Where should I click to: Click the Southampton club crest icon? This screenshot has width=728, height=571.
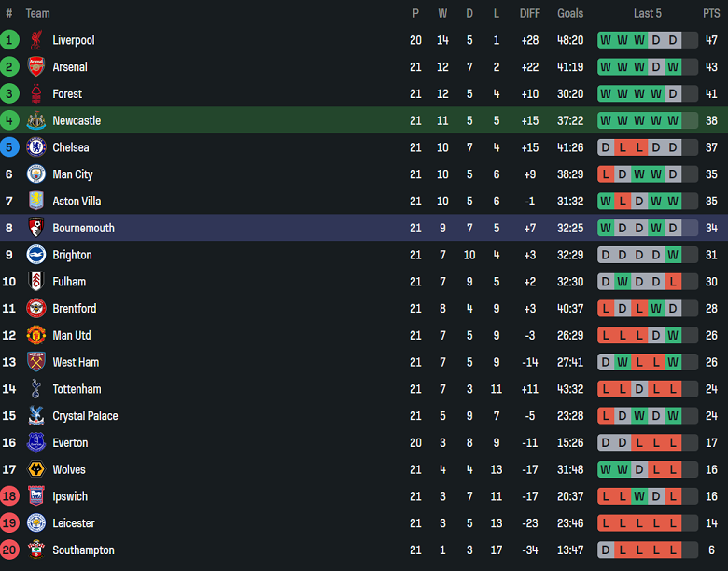(x=36, y=550)
